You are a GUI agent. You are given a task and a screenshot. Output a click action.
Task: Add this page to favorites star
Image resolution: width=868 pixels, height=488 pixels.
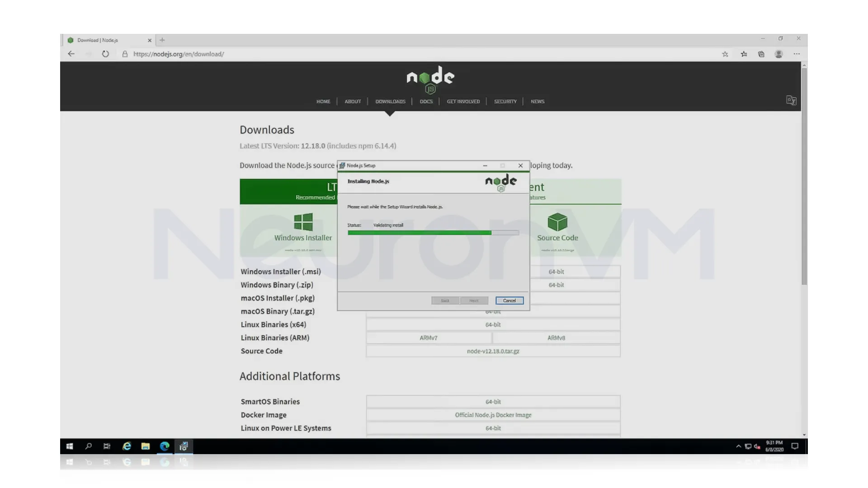725,54
